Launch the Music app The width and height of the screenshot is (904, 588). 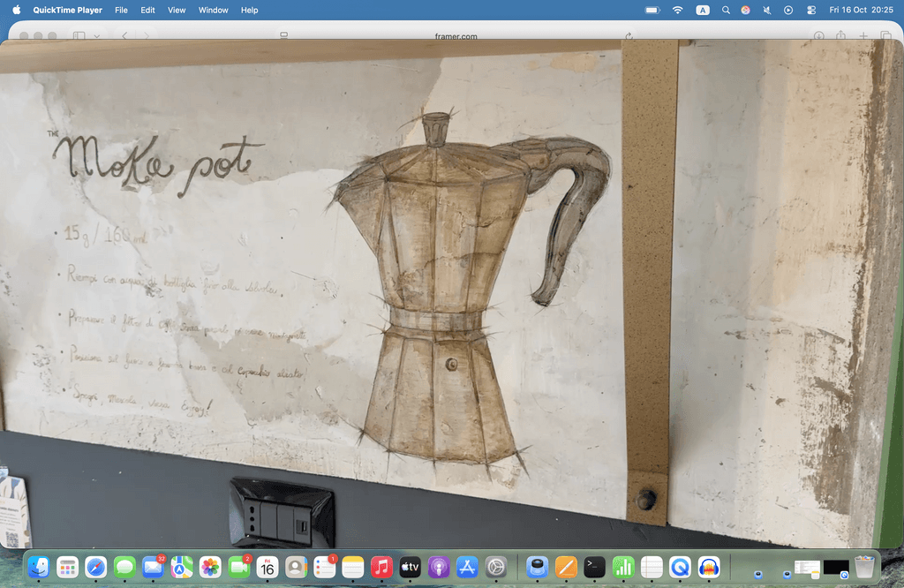point(381,567)
